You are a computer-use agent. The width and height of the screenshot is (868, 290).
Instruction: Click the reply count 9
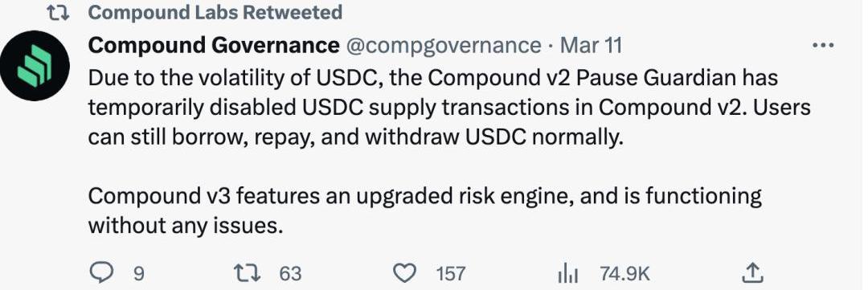[139, 274]
